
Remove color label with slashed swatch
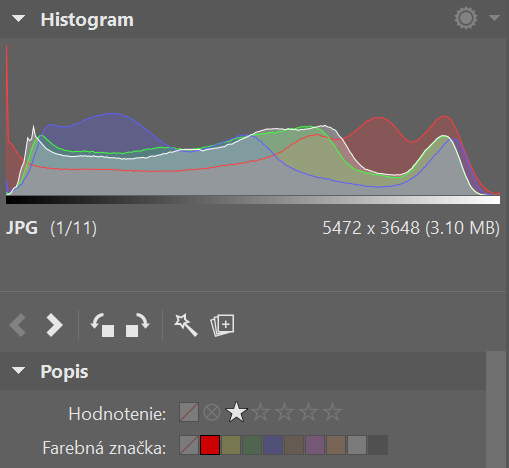click(x=189, y=445)
